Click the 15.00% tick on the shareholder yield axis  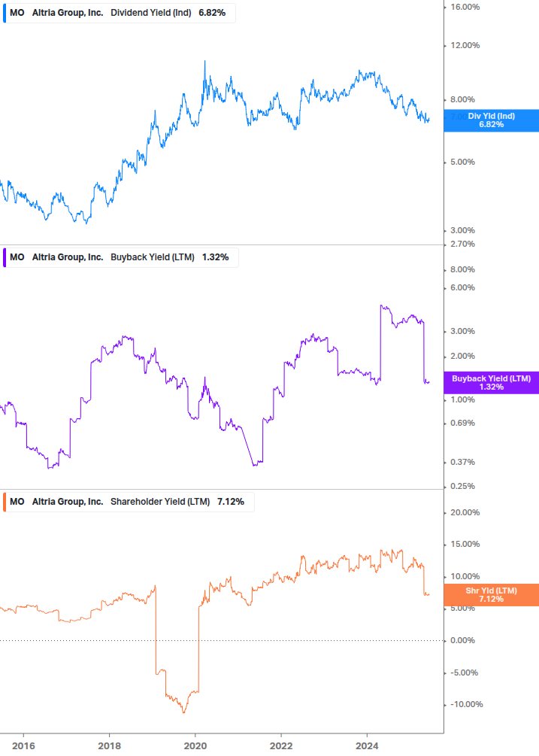465,545
